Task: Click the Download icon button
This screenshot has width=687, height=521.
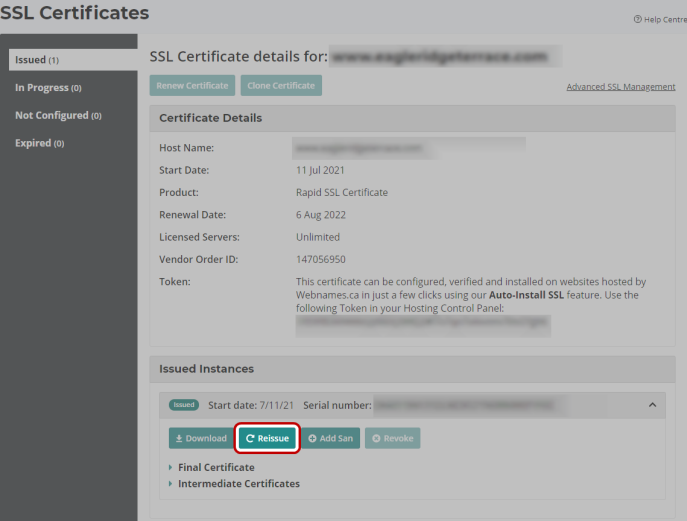Action: click(x=200, y=438)
